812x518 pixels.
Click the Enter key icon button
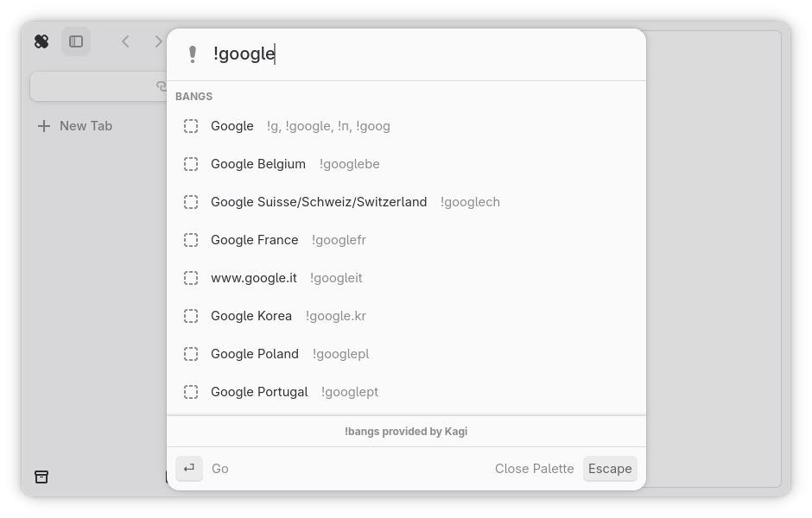[189, 468]
